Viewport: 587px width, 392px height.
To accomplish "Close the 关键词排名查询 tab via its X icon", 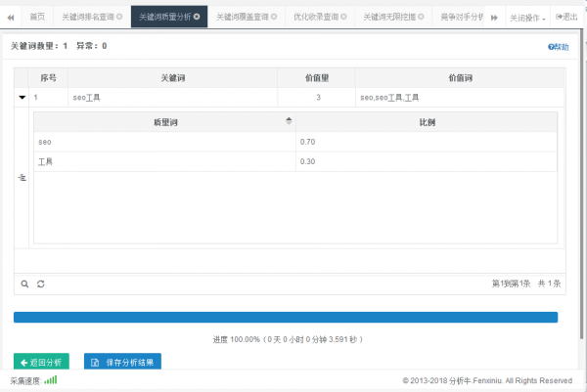I will (x=119, y=18).
